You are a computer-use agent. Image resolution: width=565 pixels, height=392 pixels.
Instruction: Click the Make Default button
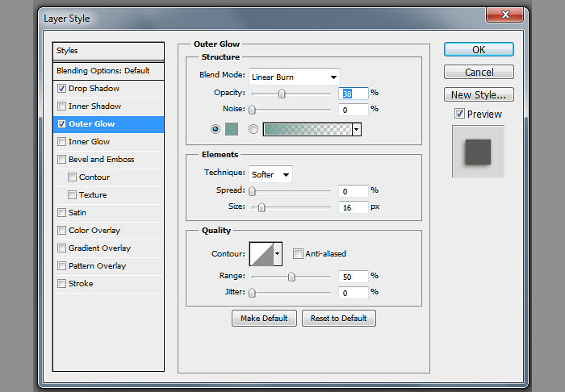[264, 319]
